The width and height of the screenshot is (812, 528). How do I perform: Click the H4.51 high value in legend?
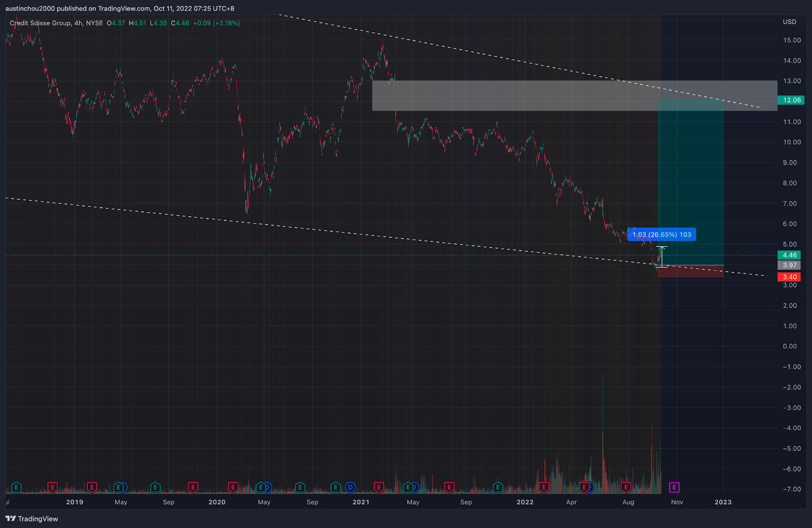coord(138,23)
